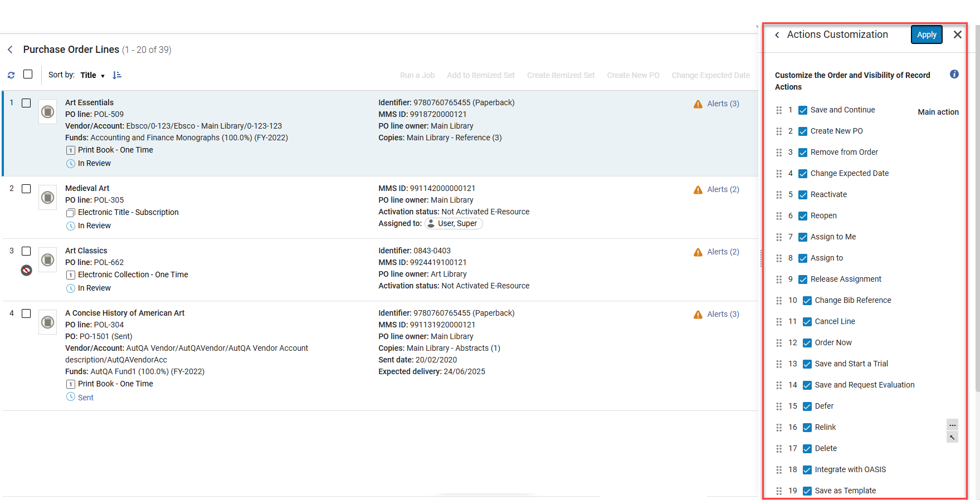Go back from Actions Customization panel

[777, 35]
